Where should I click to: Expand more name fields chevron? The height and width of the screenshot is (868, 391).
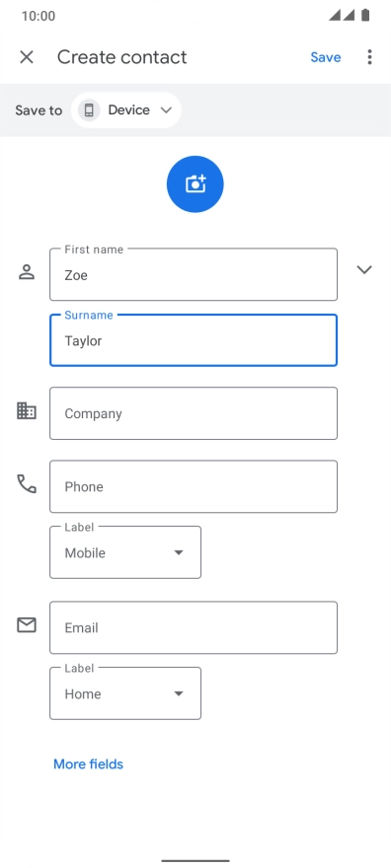[x=364, y=269]
